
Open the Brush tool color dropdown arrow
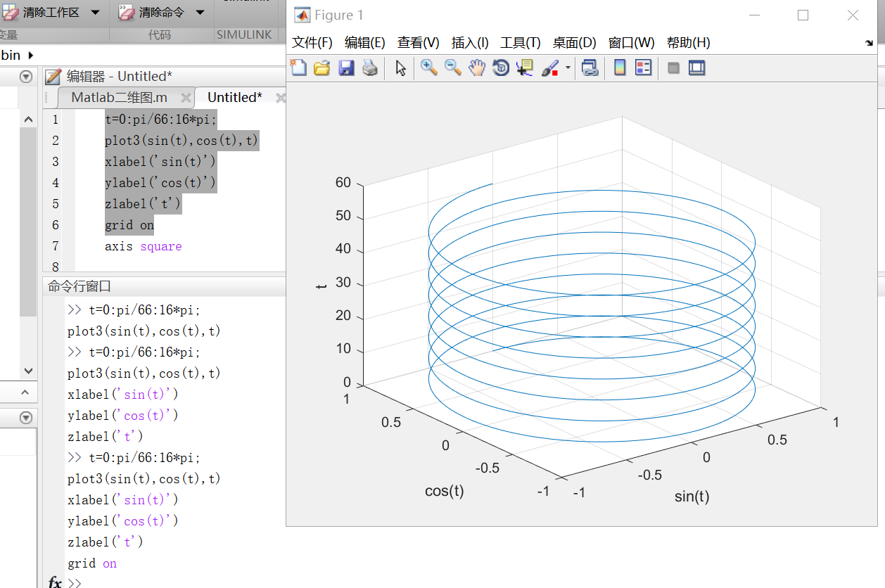pos(567,68)
